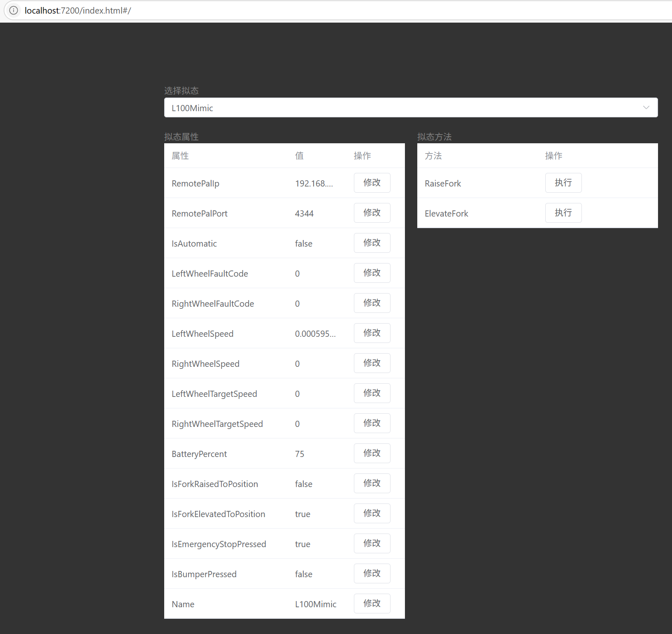
Task: Click the site info icon in address bar
Action: 14,10
